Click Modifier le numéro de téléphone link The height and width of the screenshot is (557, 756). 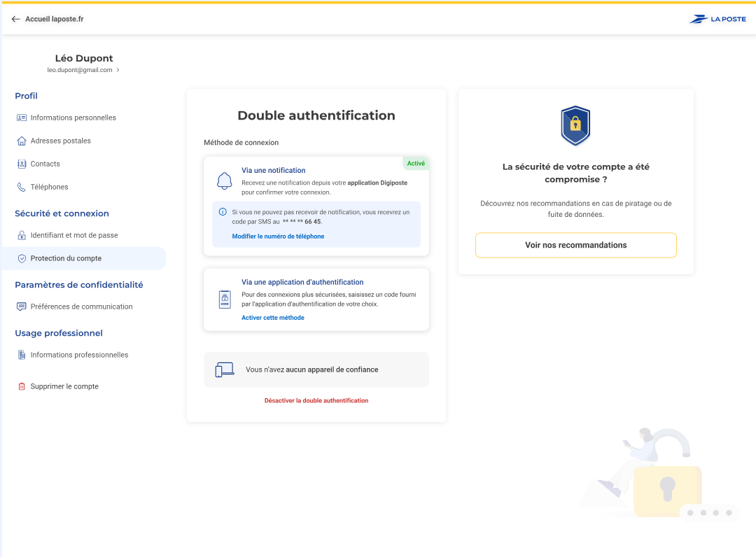coord(278,237)
